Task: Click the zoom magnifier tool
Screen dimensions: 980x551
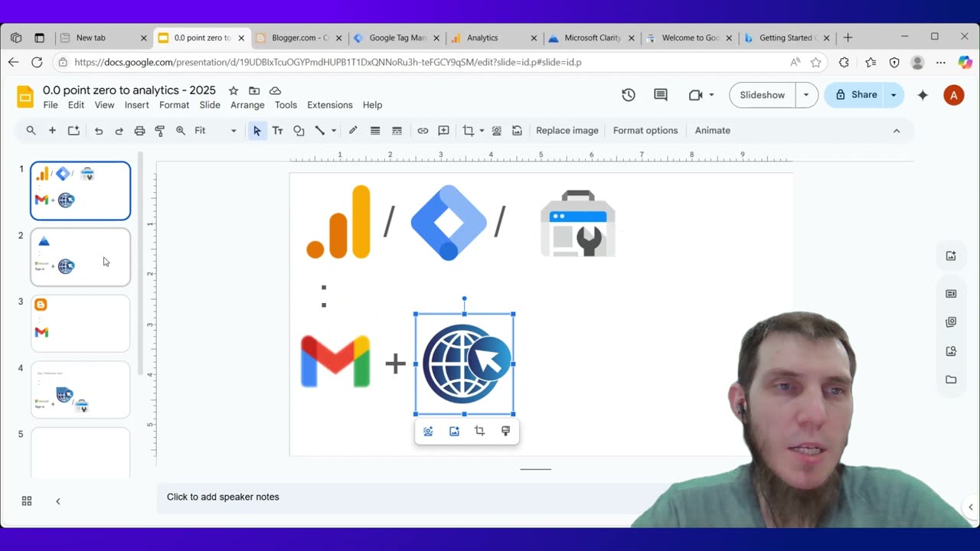Action: [x=181, y=131]
